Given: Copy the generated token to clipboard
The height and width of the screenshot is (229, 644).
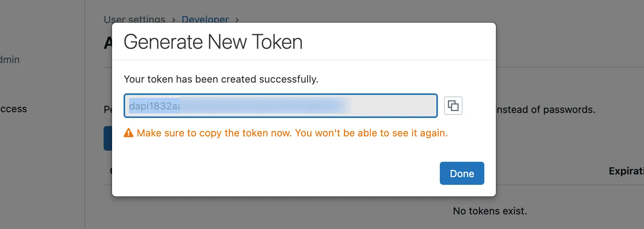Looking at the screenshot, I should 453,106.
